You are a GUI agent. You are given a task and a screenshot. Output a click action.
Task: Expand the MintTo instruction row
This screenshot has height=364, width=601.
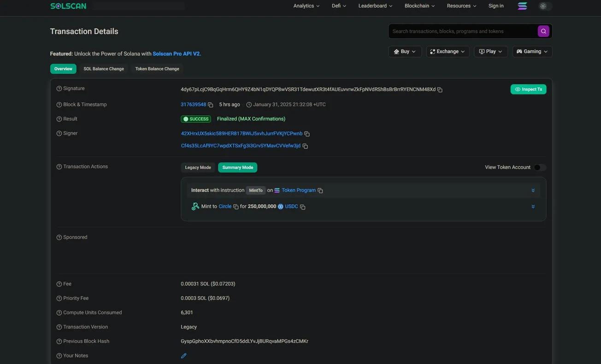(533, 190)
